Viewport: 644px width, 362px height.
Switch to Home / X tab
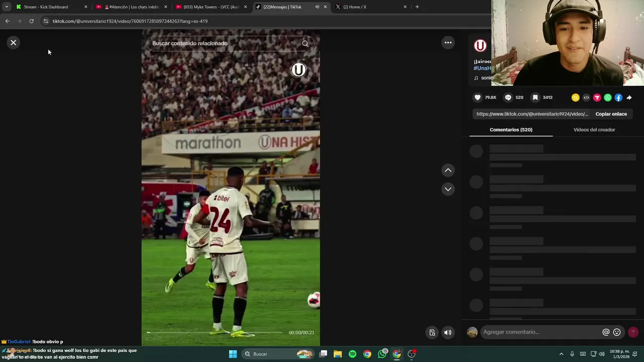(x=354, y=7)
